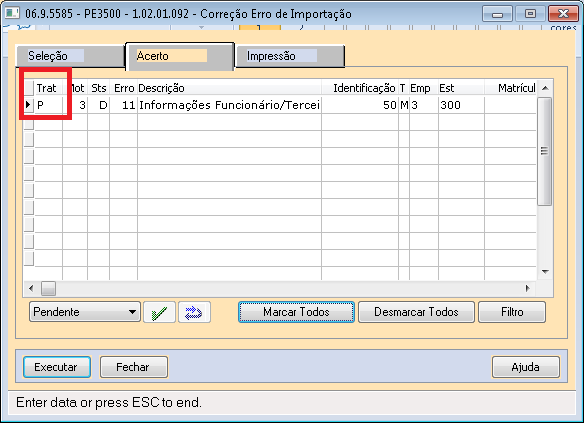This screenshot has height=423, width=584.
Task: Select the Trat cell containing P
Action: 49,105
